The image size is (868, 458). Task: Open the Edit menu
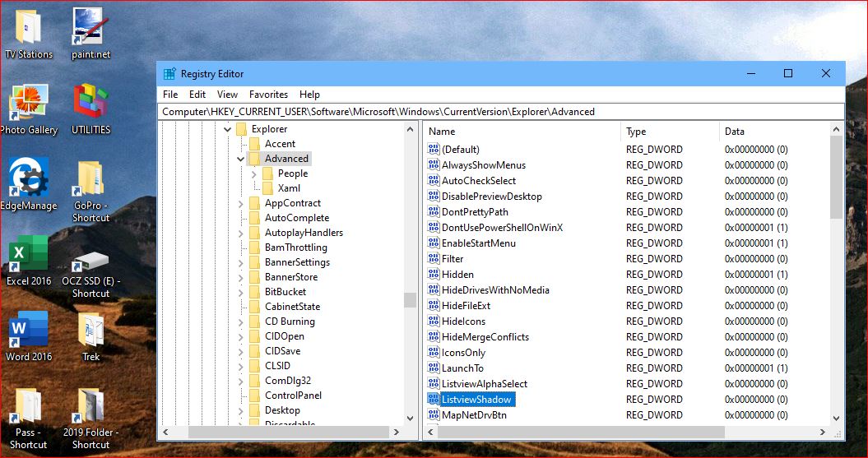click(197, 95)
